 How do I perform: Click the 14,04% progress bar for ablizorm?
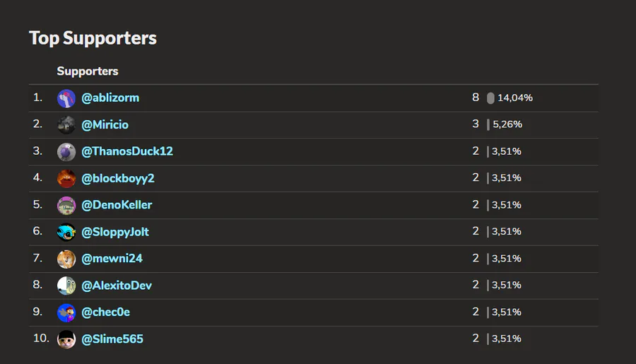[x=490, y=98]
